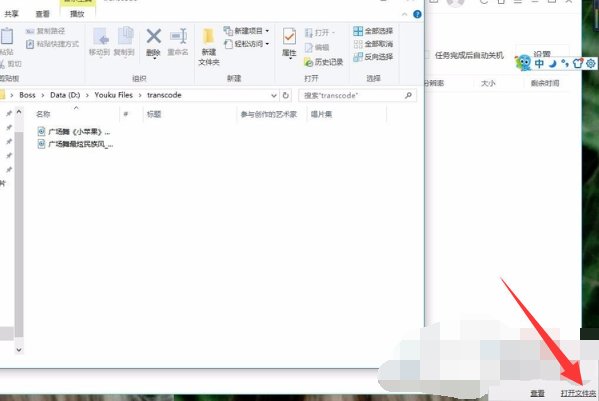The width and height of the screenshot is (599, 401).
Task: Click Youku Files in the breadcrumb
Action: [113, 95]
